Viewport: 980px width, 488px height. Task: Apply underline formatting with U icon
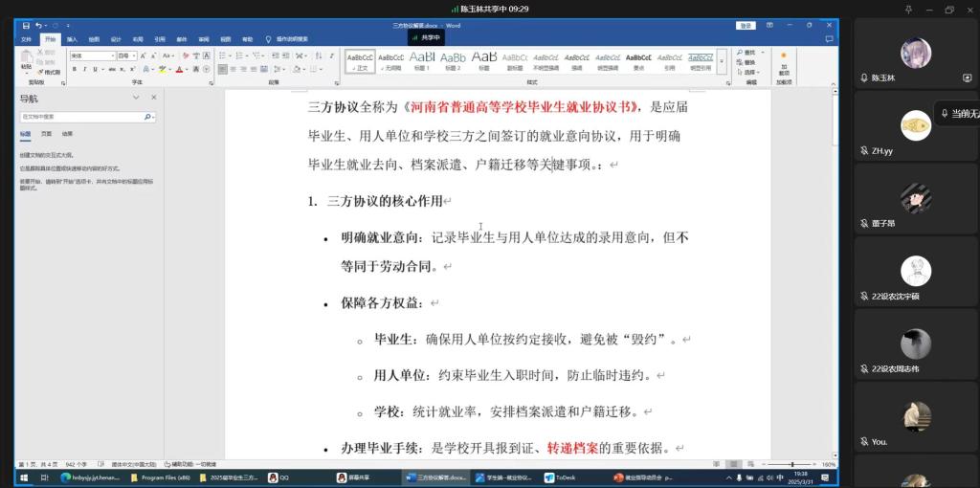point(95,69)
